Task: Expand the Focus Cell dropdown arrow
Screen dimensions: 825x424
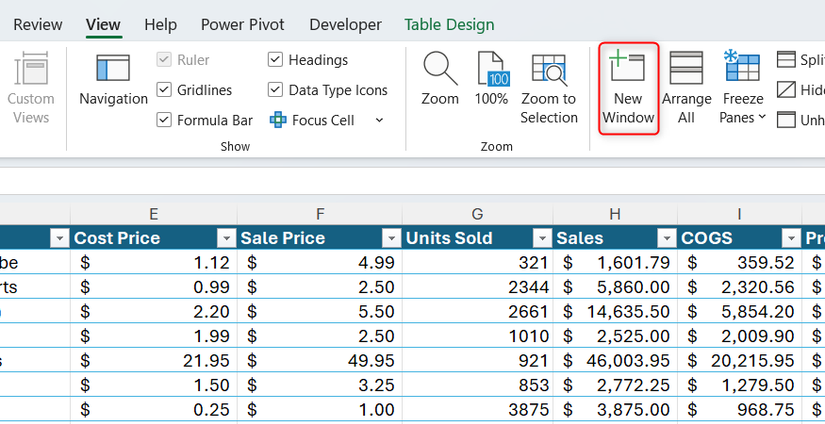Action: tap(379, 120)
